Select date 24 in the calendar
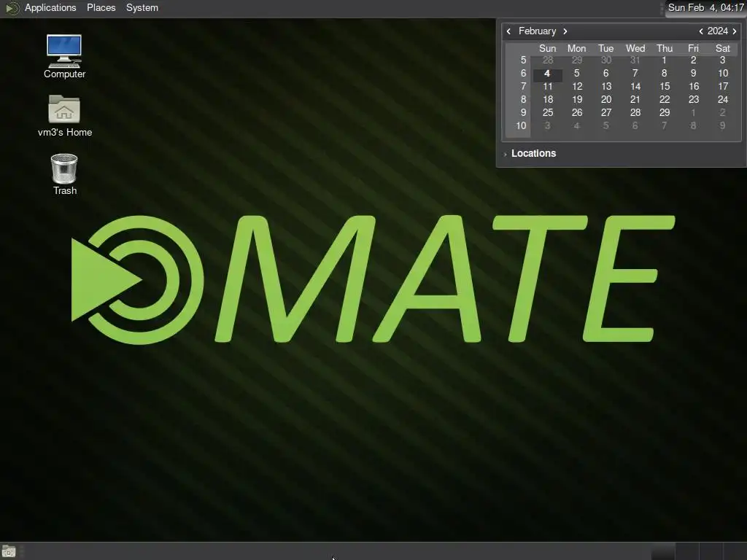Viewport: 747px width, 560px height. pyautogui.click(x=723, y=99)
